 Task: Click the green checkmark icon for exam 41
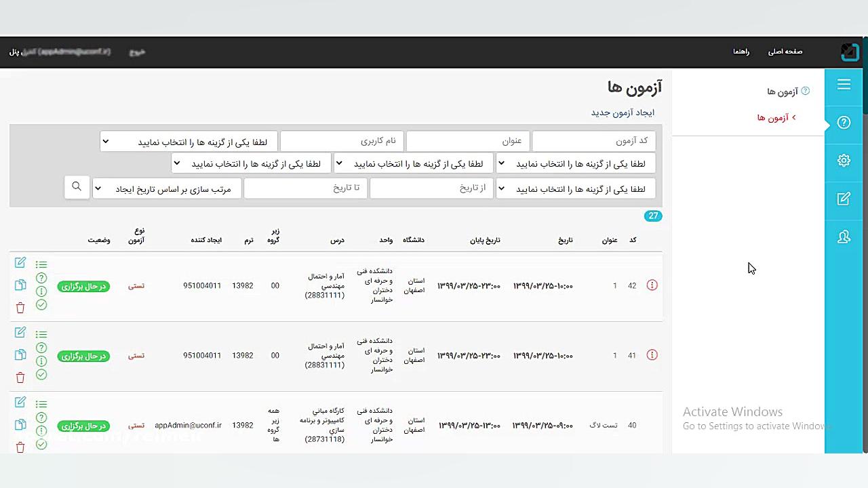[41, 375]
